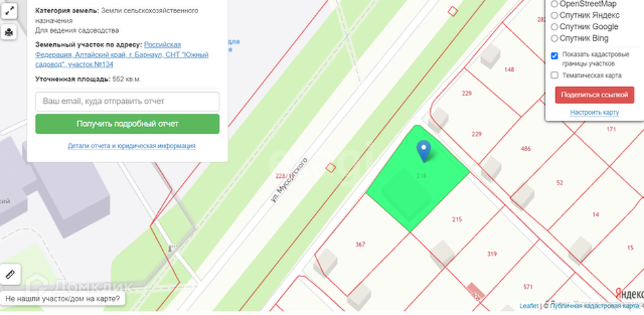
Task: Select the ruler measurement tool
Action: coord(11,274)
